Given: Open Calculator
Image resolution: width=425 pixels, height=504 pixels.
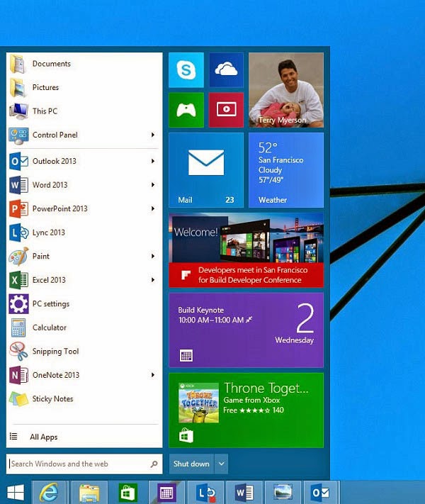Looking at the screenshot, I should pos(84,327).
